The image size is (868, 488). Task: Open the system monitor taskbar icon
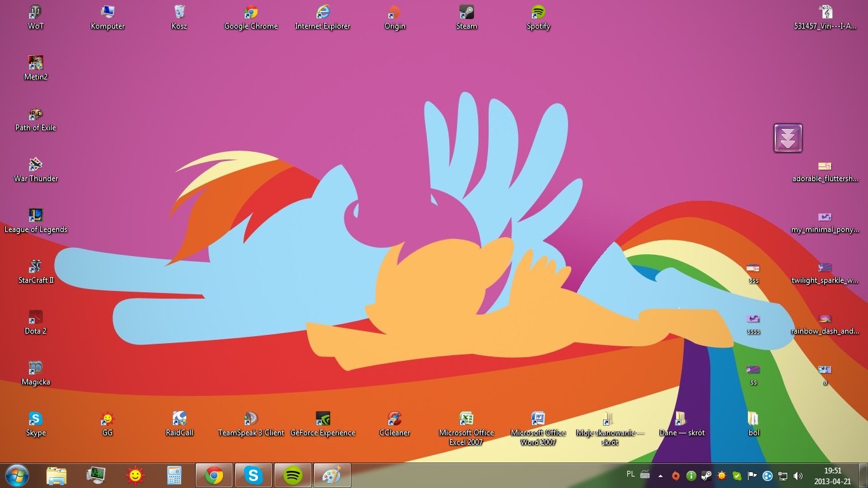96,475
